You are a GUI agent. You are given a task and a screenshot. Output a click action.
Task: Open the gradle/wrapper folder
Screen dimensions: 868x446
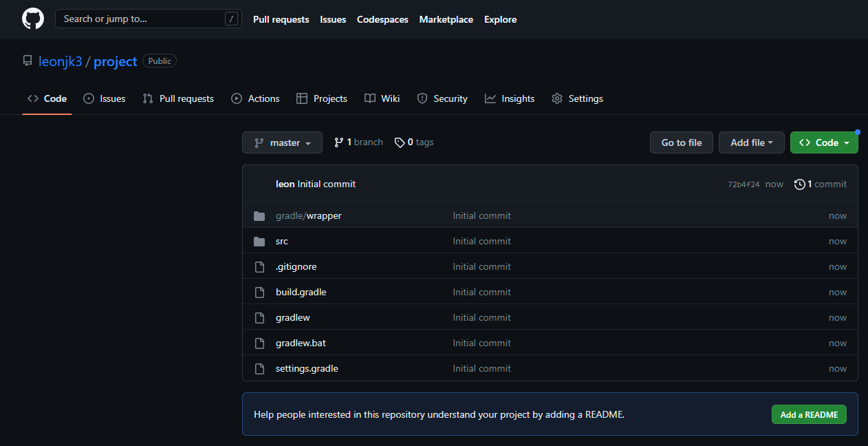309,216
